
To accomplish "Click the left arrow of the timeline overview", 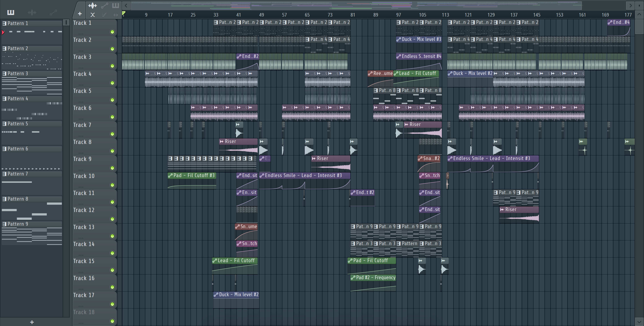I will 126,5.
